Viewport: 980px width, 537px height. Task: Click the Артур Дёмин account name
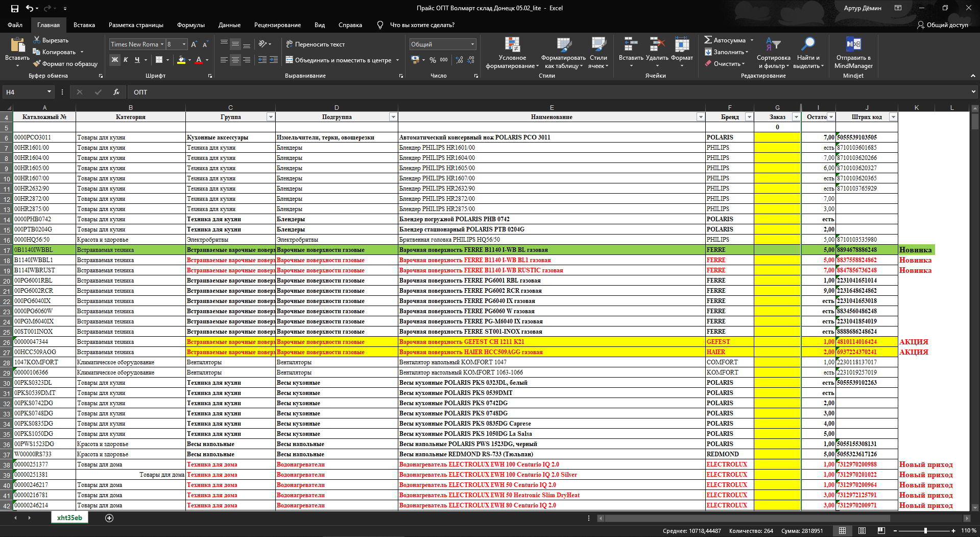tap(863, 8)
